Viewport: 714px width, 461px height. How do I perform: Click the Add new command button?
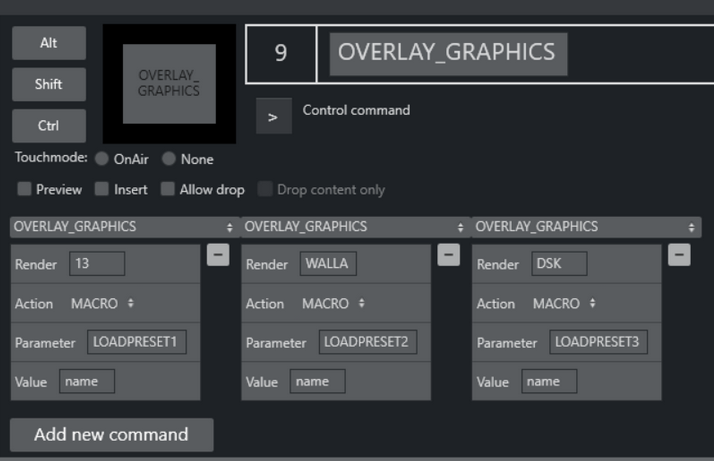tap(111, 435)
